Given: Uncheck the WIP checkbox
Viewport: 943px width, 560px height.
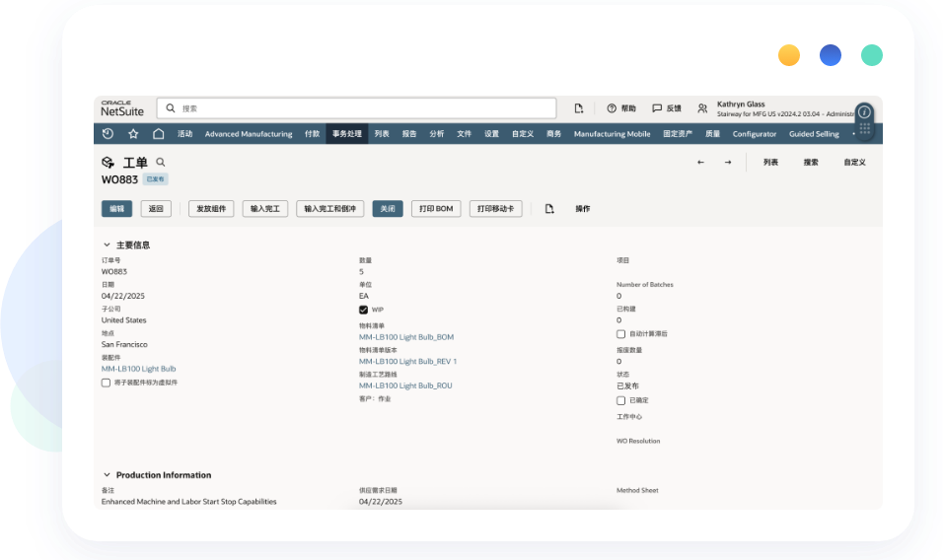Looking at the screenshot, I should click(363, 310).
